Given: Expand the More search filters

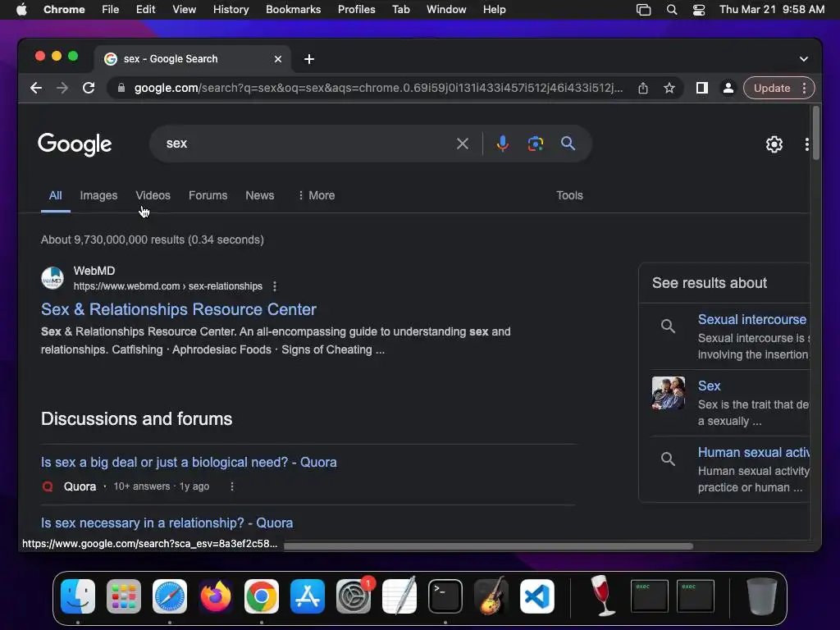Looking at the screenshot, I should (316, 195).
